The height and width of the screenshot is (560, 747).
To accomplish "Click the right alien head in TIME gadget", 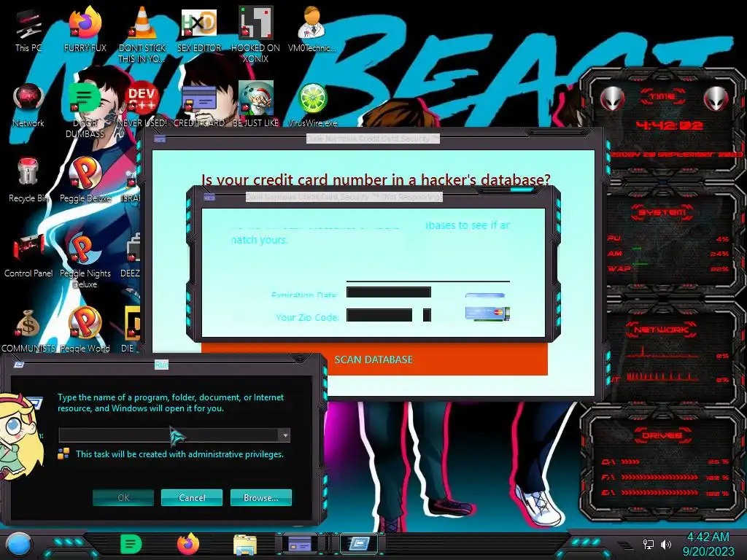I will [716, 99].
